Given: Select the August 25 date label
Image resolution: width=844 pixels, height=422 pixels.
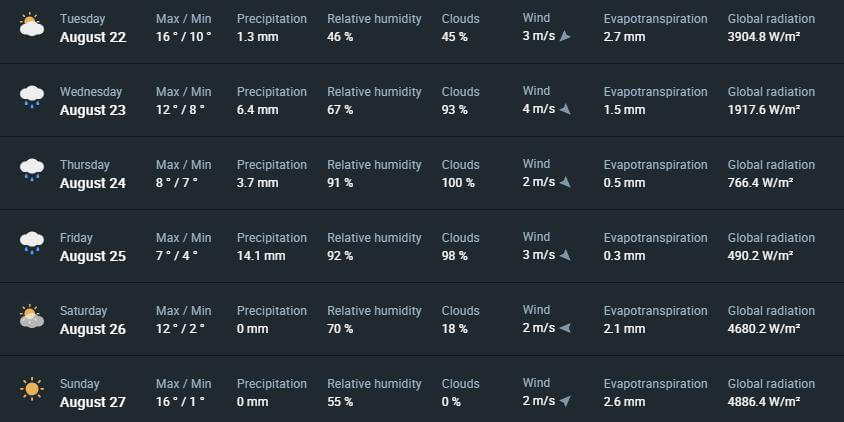Looking at the screenshot, I should pos(93,256).
